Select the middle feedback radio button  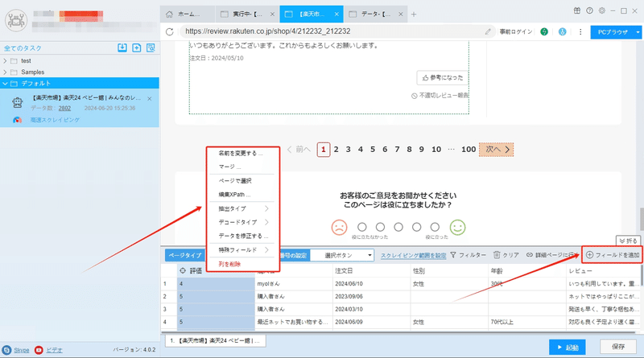(x=398, y=227)
